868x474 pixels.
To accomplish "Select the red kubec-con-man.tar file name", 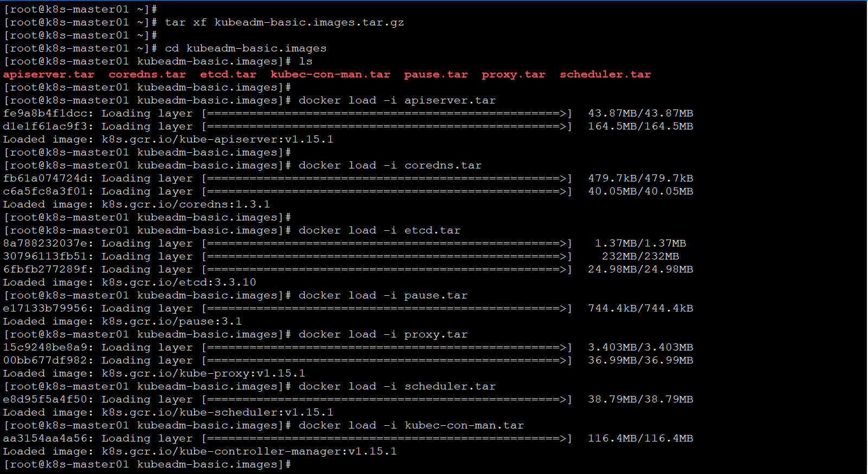I will (330, 74).
